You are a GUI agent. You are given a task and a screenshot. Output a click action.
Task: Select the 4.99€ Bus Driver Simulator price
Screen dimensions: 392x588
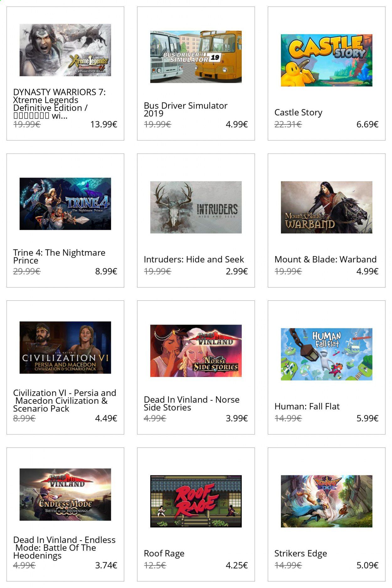tap(237, 124)
